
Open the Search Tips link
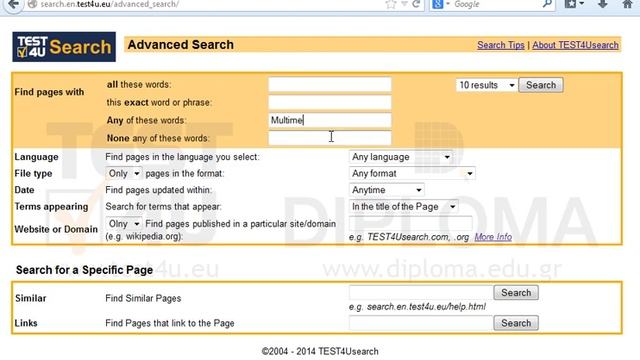pos(501,45)
